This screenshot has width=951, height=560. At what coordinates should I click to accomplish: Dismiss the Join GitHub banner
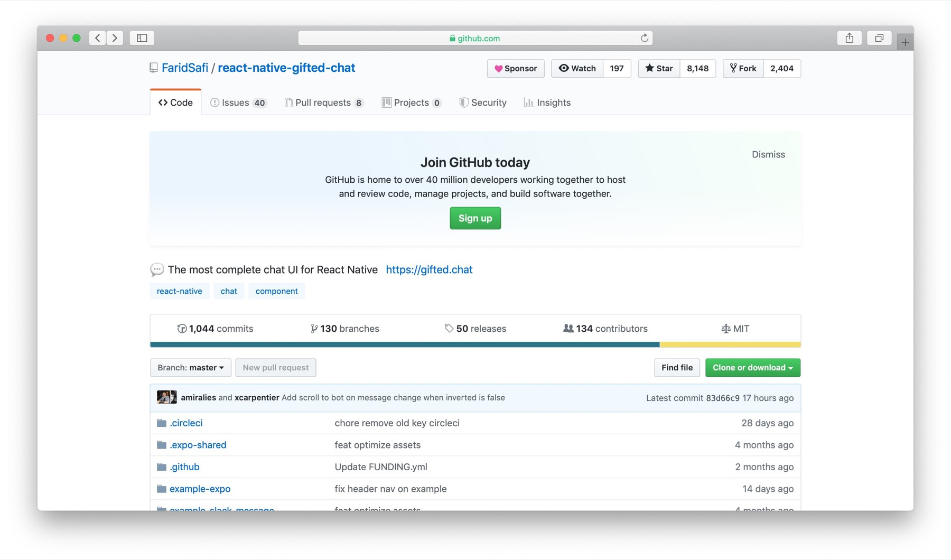[x=768, y=154]
